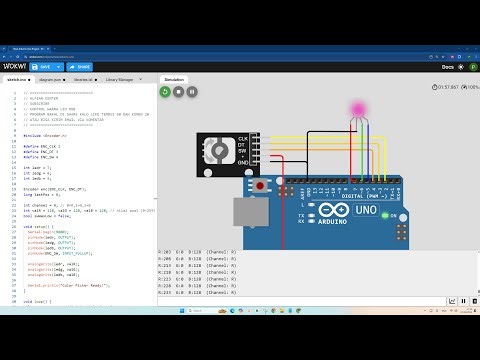480x360 pixels.
Task: Click the Arduino ON power LED
Action: click(x=385, y=216)
